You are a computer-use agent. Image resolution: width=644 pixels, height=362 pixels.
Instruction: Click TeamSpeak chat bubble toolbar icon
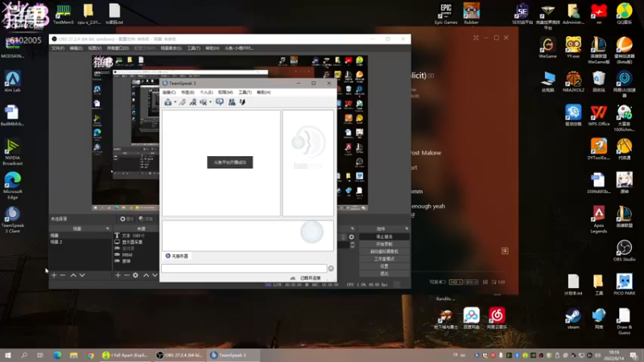click(x=220, y=102)
